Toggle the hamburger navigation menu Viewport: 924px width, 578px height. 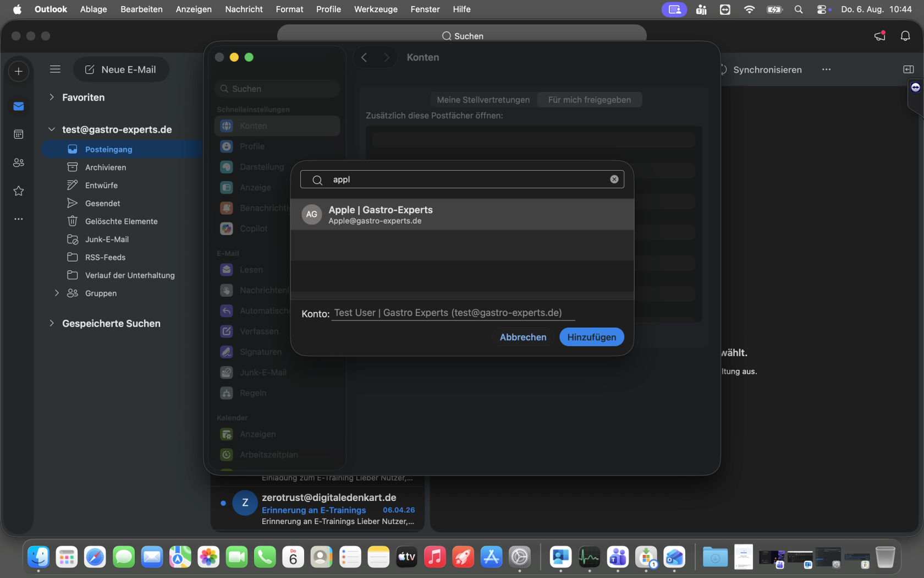coord(55,69)
